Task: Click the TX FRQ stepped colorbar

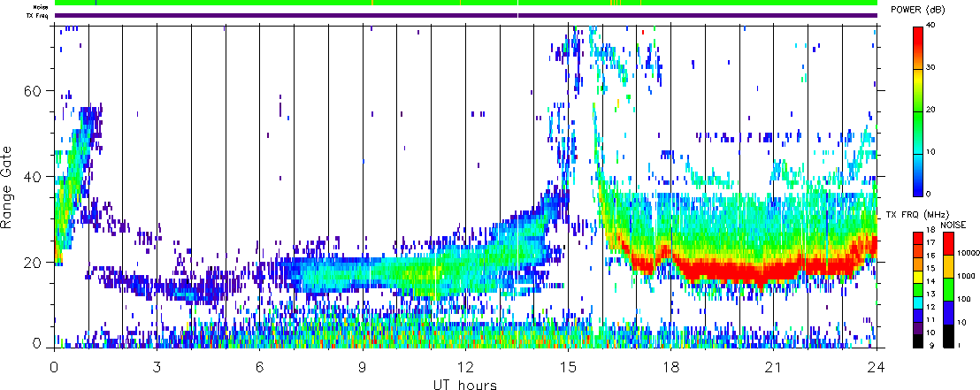Action: click(919, 290)
